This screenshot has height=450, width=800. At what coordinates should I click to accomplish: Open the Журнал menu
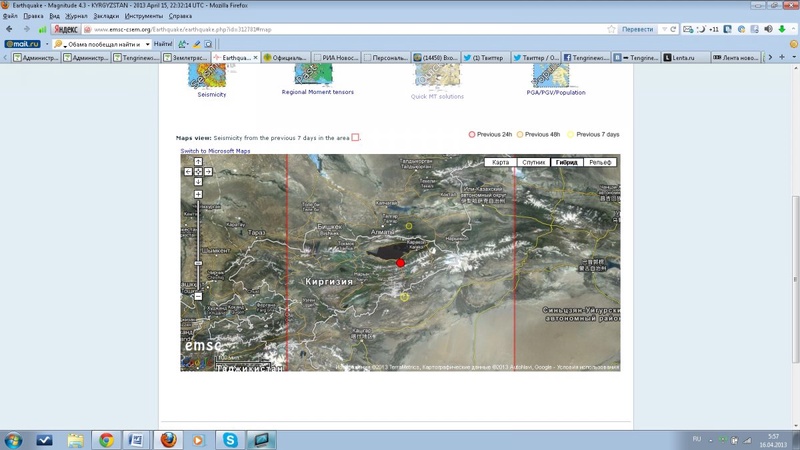pos(76,17)
